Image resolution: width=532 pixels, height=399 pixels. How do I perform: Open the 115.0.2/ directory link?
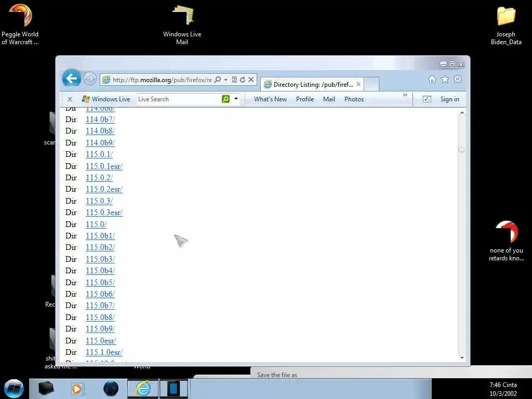(99, 178)
